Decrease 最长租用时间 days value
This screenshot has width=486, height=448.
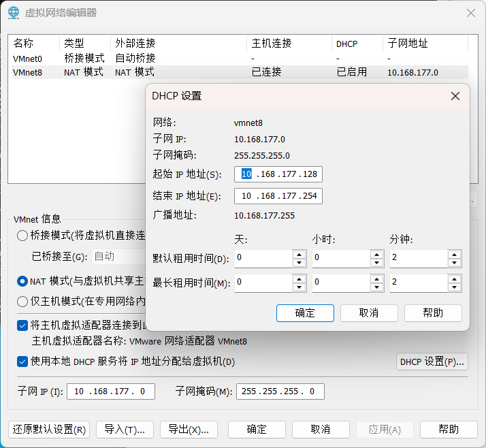tap(299, 287)
